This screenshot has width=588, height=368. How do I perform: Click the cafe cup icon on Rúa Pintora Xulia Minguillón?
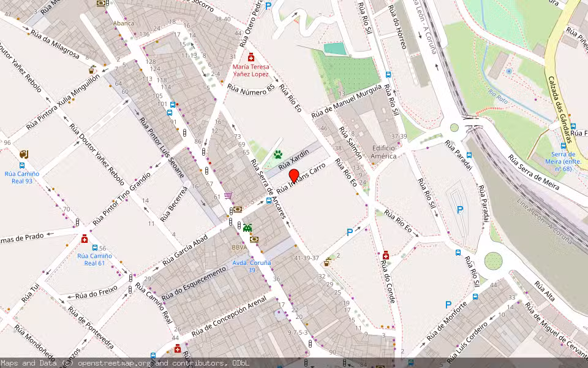(92, 69)
